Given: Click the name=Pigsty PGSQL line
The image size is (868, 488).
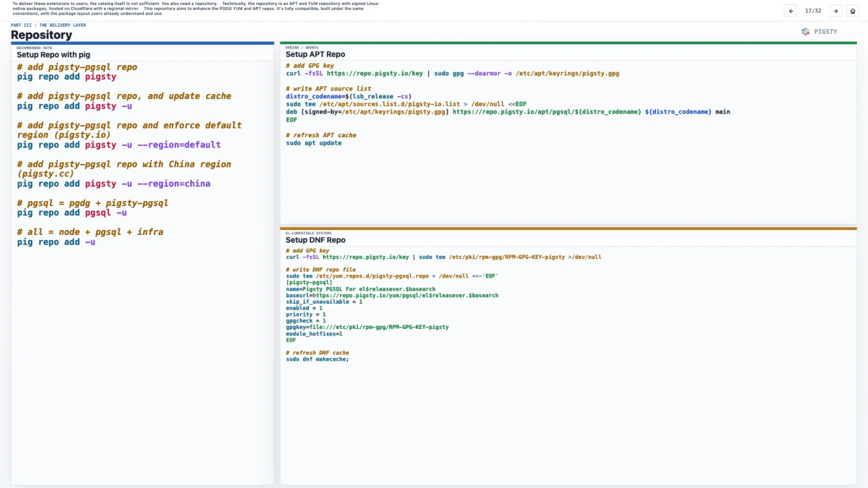Looking at the screenshot, I should coord(361,289).
